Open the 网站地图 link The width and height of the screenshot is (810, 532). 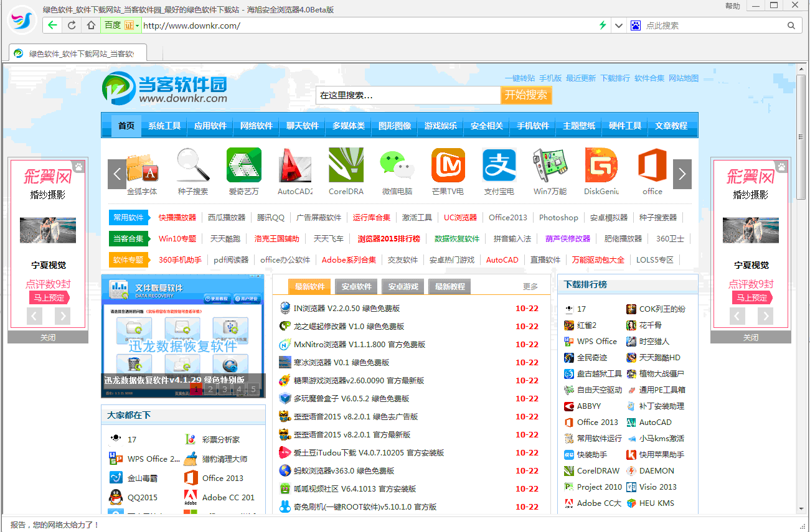pos(684,78)
